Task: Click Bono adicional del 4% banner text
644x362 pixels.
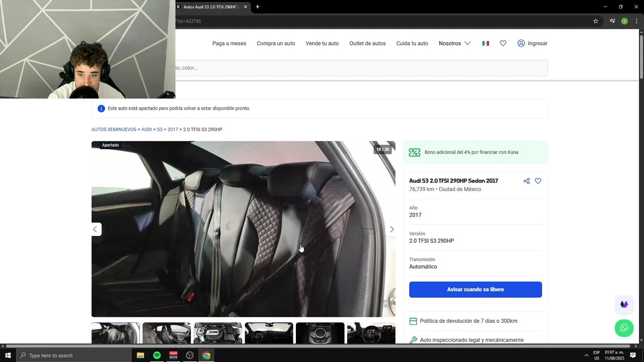Action: click(471, 152)
